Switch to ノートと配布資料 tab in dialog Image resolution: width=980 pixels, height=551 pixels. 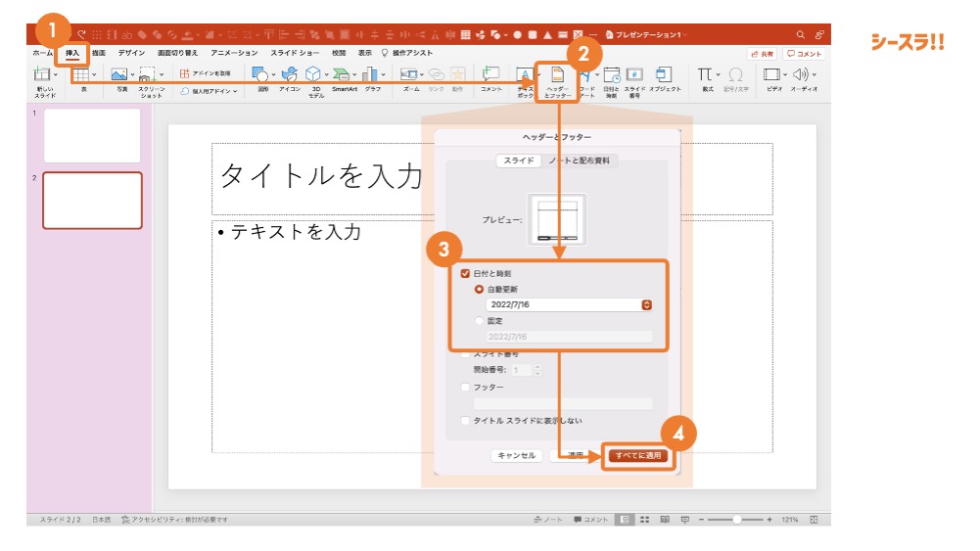(x=582, y=161)
